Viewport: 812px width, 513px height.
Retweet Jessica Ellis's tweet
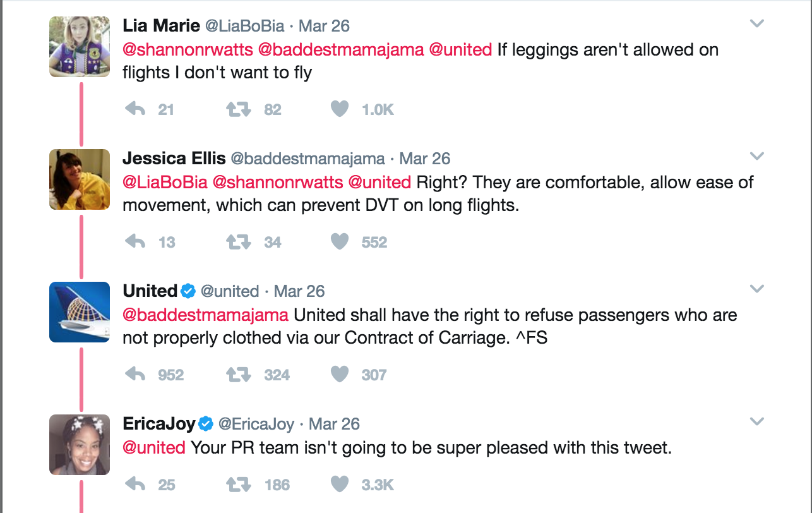pyautogui.click(x=238, y=242)
